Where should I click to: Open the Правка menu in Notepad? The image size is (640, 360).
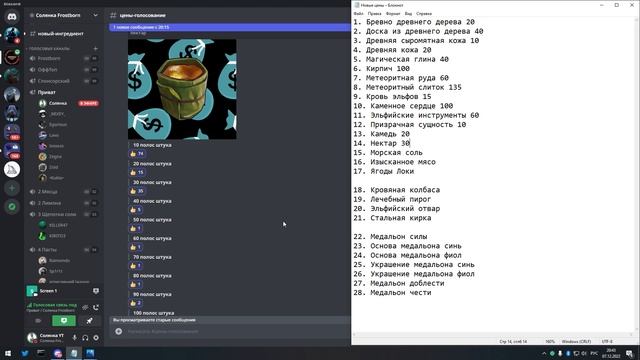tap(374, 13)
